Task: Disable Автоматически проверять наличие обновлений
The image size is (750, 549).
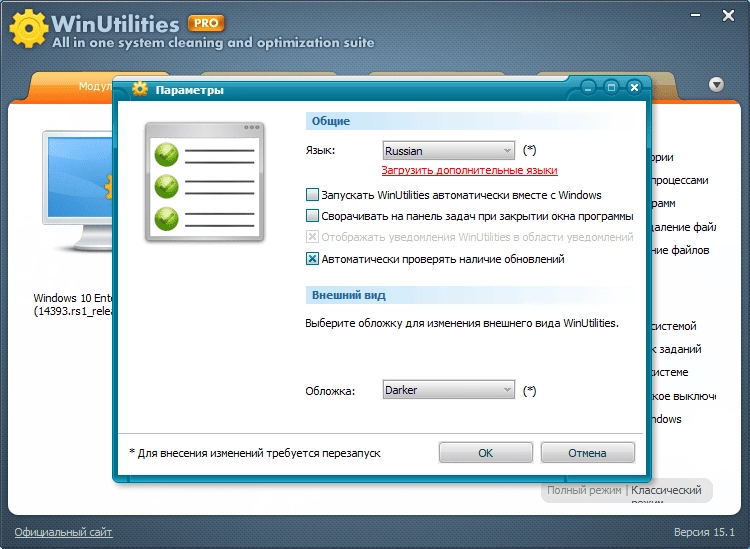Action: pyautogui.click(x=312, y=259)
